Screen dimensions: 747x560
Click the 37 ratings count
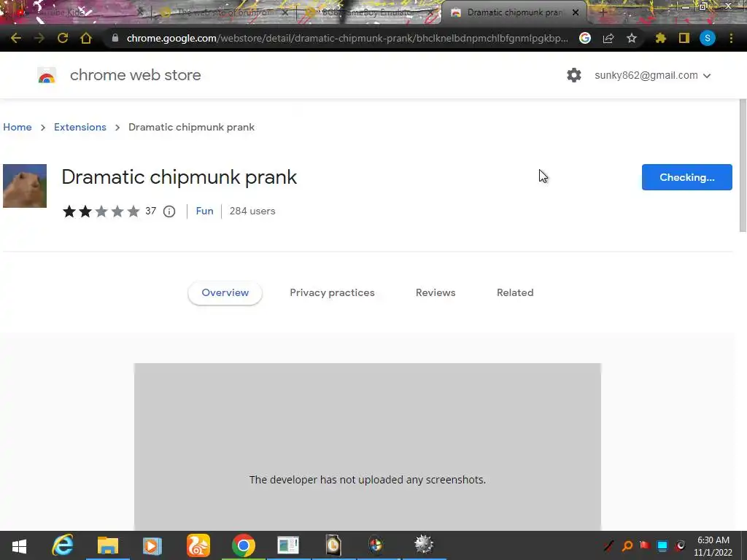click(x=150, y=211)
